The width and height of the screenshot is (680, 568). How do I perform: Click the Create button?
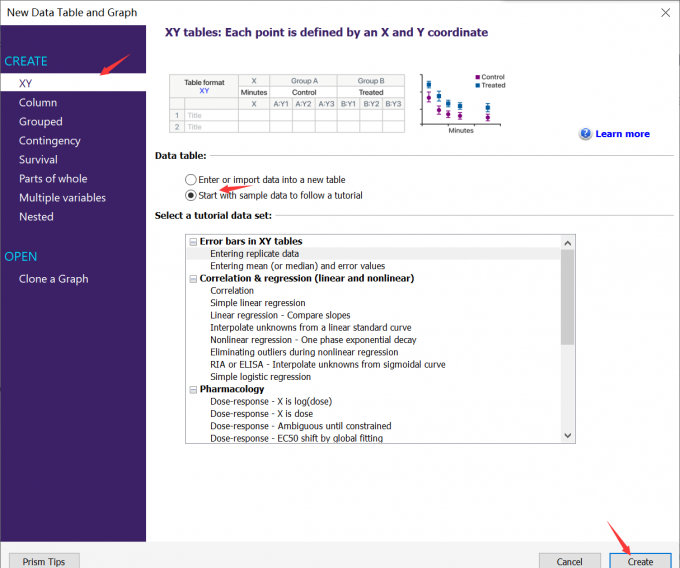(640, 561)
